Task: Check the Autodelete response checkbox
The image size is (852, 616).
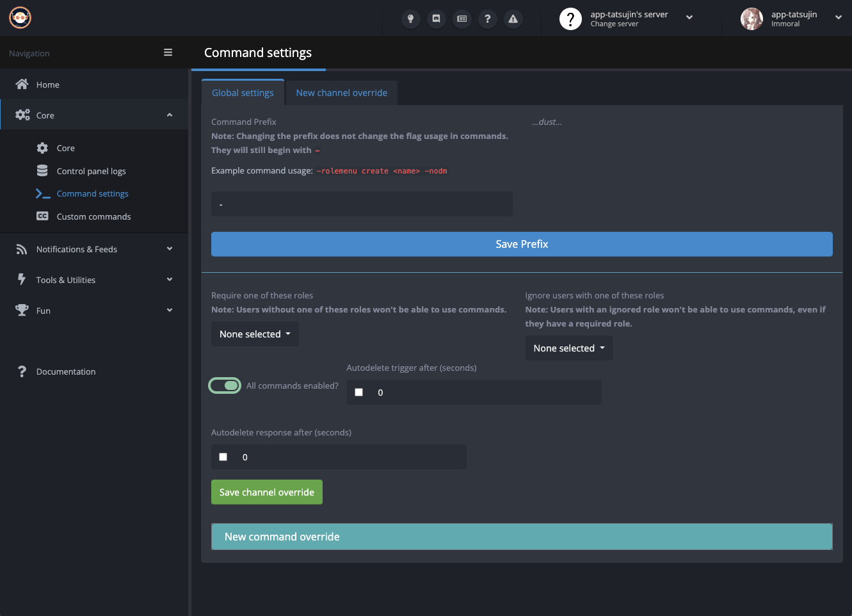Action: [x=223, y=457]
